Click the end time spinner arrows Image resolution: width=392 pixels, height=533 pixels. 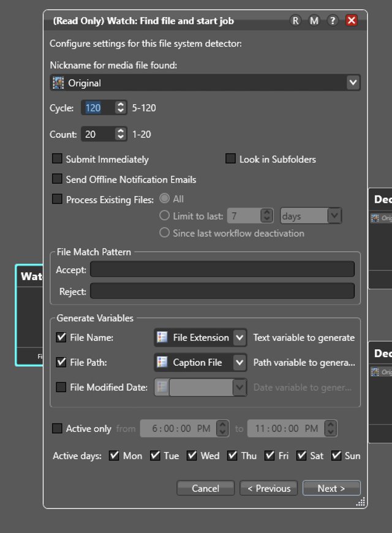(x=330, y=428)
